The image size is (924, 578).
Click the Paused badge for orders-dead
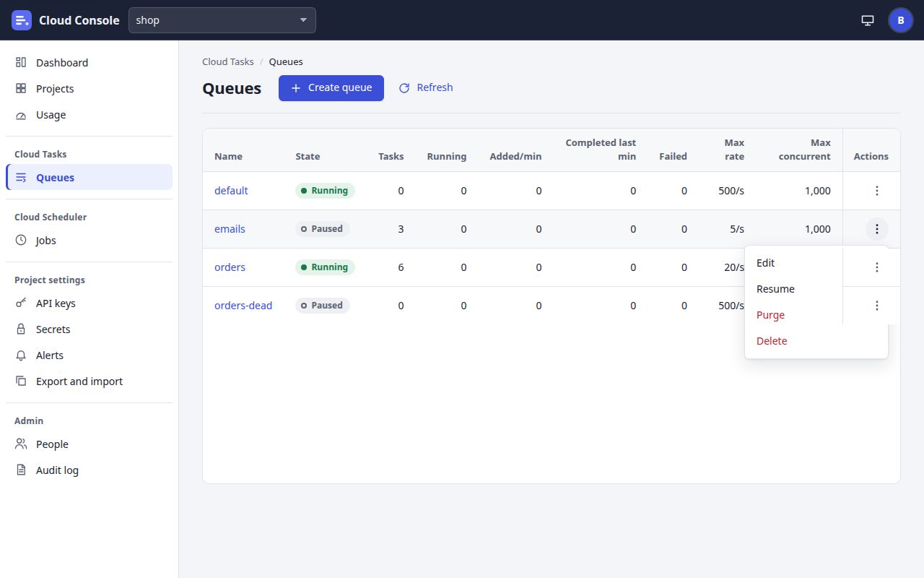[x=323, y=306]
